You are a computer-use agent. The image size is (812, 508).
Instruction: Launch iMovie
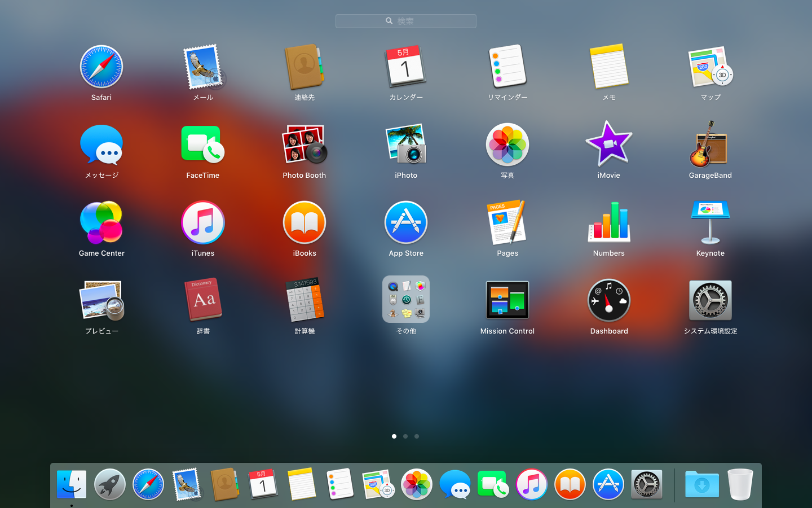[x=609, y=144]
